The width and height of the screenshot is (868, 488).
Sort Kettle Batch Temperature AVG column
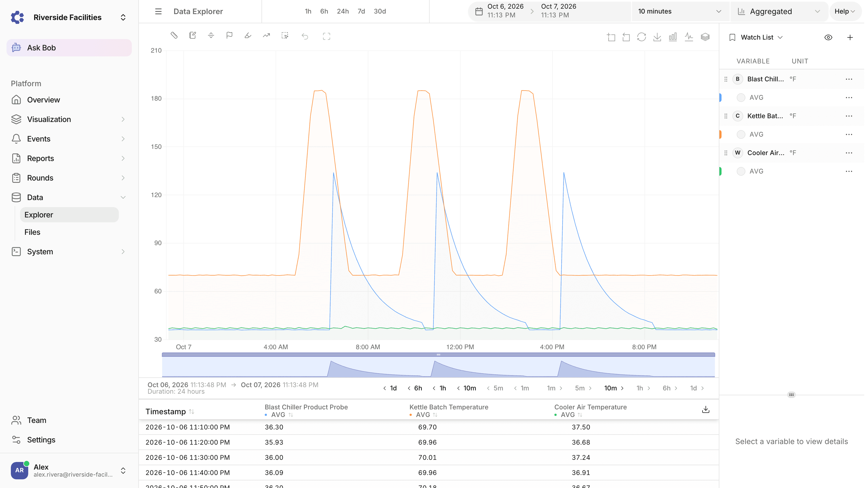pos(435,415)
